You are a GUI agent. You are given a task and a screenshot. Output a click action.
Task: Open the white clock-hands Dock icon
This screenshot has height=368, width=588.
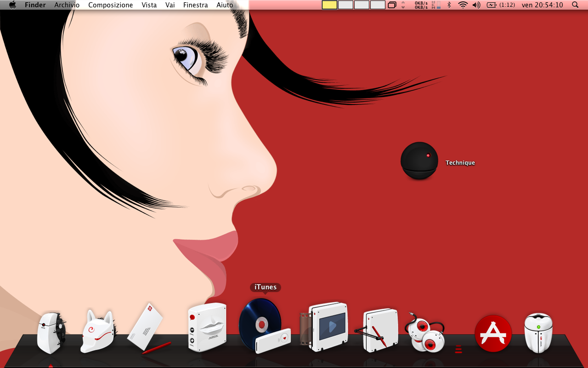(377, 330)
